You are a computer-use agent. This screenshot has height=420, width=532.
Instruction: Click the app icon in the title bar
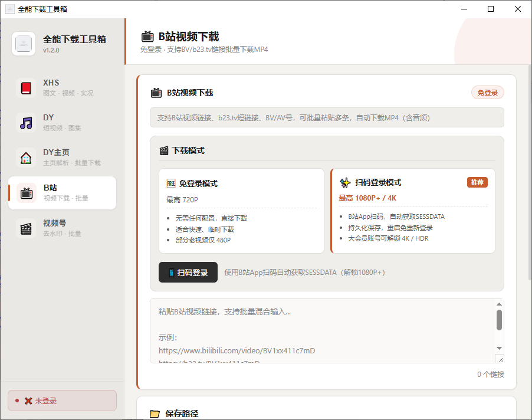pyautogui.click(x=10, y=9)
